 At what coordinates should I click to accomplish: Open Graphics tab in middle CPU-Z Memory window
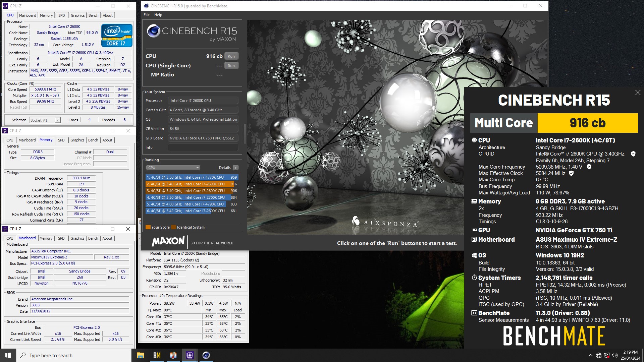tap(77, 140)
